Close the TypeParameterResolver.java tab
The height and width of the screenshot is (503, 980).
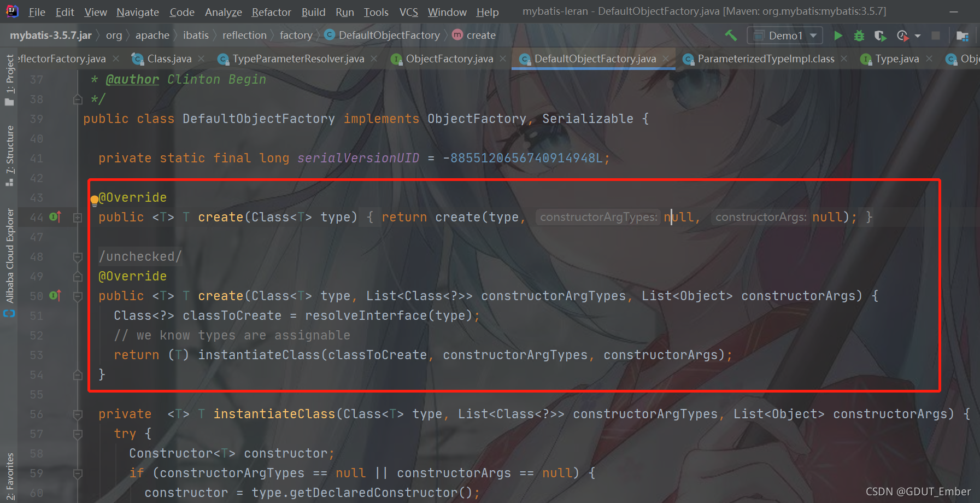374,59
